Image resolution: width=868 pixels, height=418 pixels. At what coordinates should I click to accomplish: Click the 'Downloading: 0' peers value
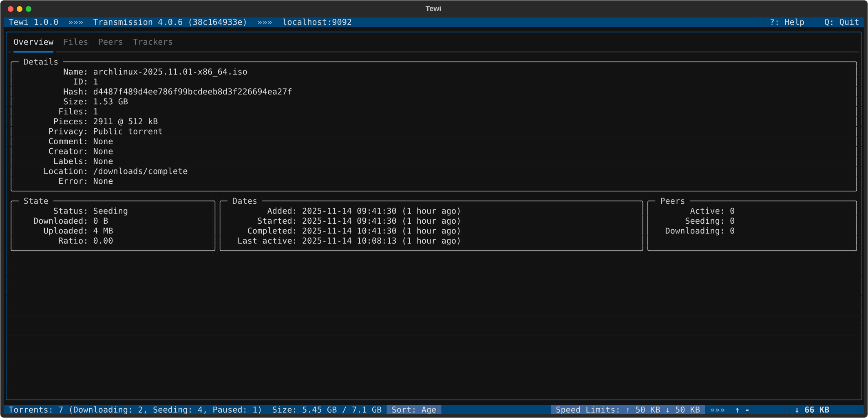(x=700, y=231)
